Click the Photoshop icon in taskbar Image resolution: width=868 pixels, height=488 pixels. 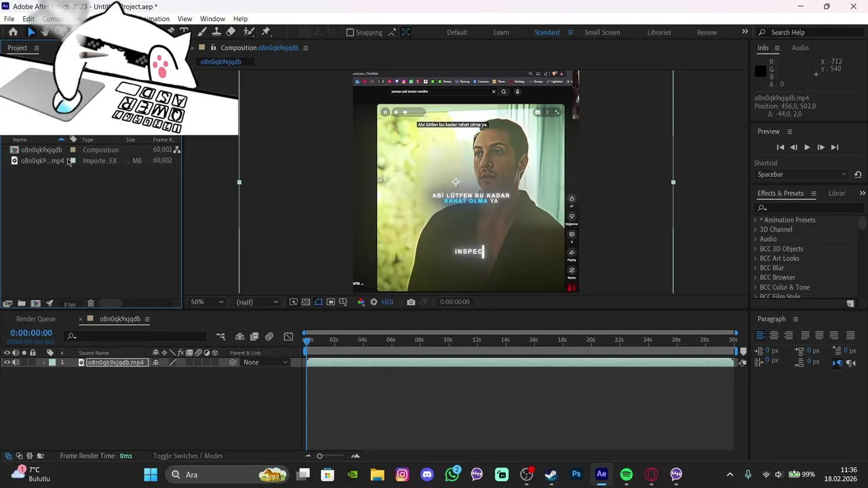[x=576, y=474]
